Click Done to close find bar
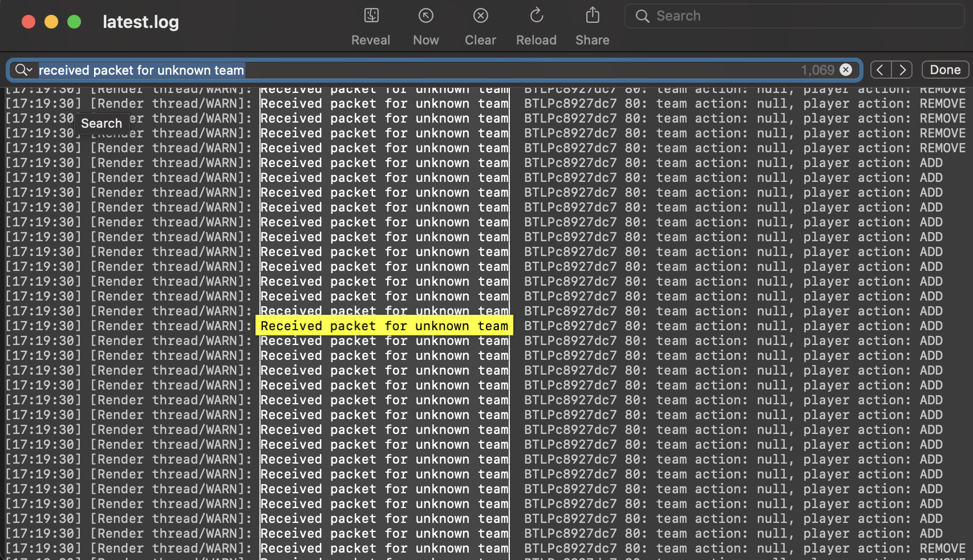This screenshot has height=560, width=973. (x=945, y=70)
